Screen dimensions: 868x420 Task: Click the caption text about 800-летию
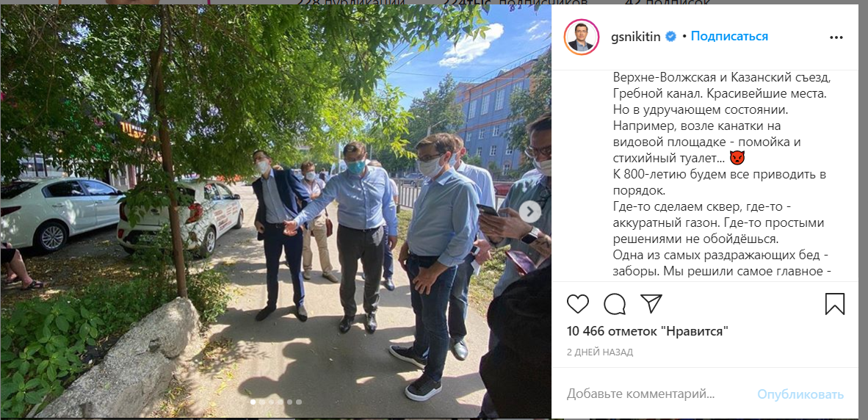[720, 183]
